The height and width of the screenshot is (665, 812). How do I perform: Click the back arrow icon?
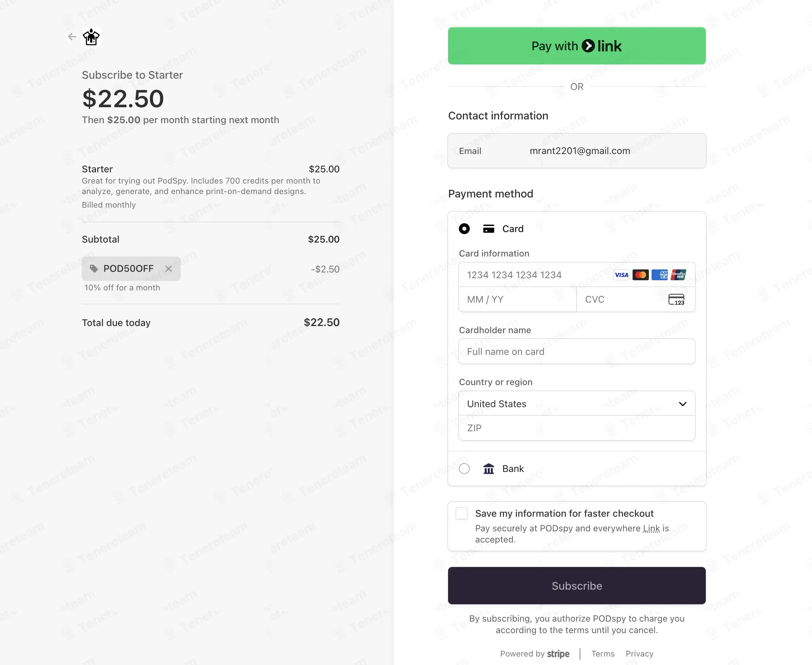[x=72, y=37]
